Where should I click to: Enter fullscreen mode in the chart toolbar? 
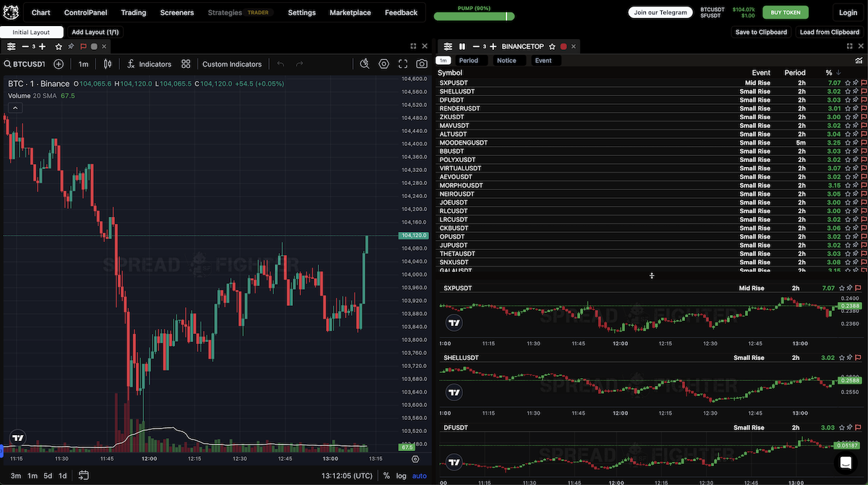403,64
